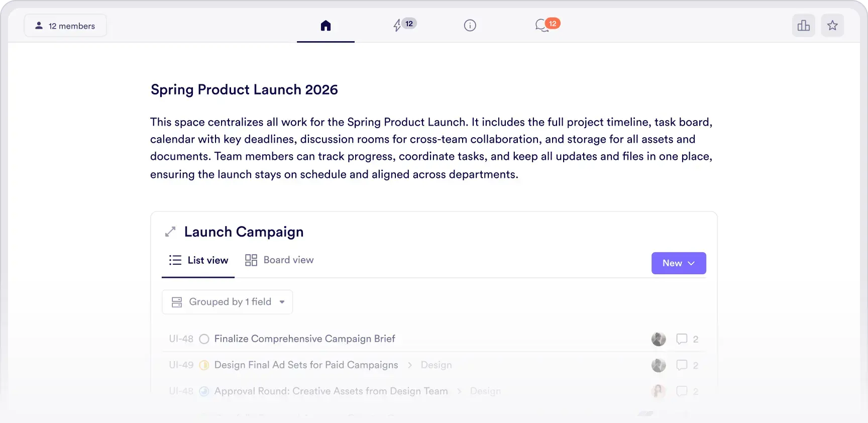868x423 pixels.
Task: Star this space as favorite
Action: 832,26
